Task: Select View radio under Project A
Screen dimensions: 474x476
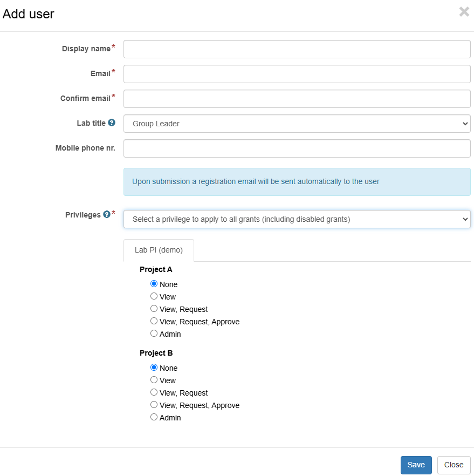Action: [x=154, y=296]
